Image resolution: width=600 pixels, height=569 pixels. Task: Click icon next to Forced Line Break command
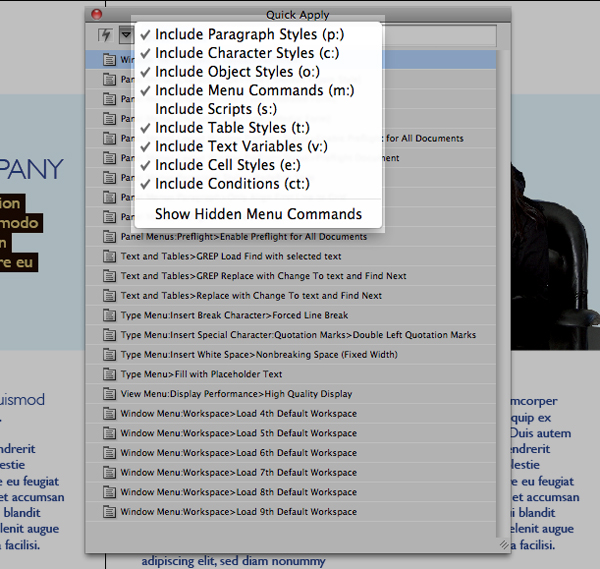tap(110, 315)
